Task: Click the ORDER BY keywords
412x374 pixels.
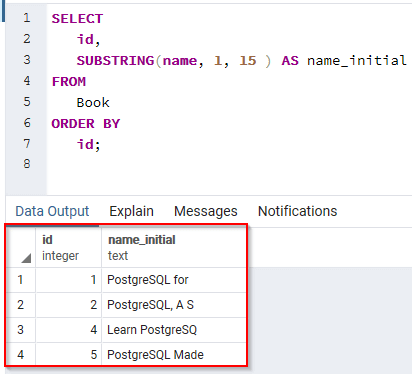Action: (x=86, y=124)
